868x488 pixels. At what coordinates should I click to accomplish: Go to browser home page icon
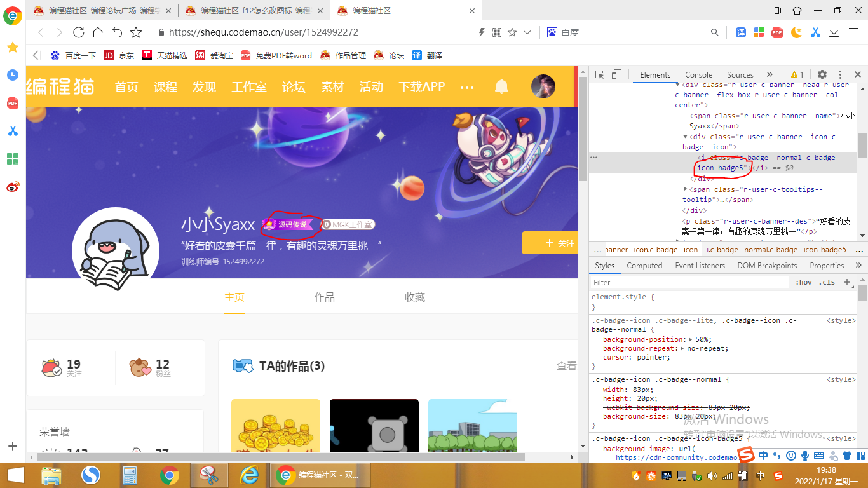tap(98, 32)
